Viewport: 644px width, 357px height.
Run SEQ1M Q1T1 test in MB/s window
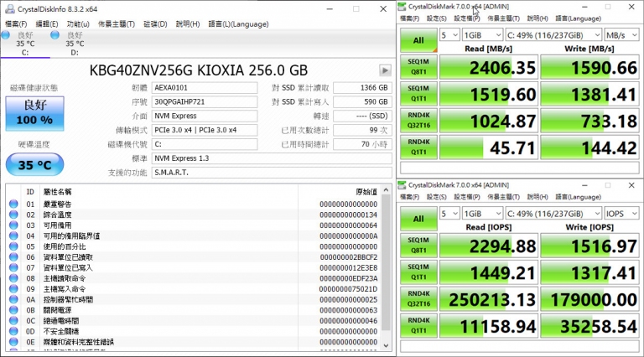(418, 94)
